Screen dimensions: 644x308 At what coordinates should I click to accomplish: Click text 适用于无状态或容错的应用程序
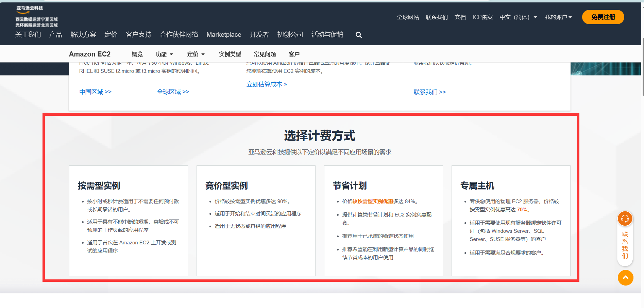click(250, 226)
